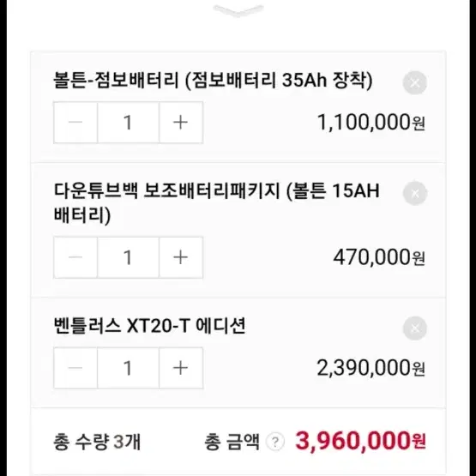The image size is (476, 476).
Task: Remove 벤틀러스 XT20-T 에디션 with X icon
Action: 415,328
